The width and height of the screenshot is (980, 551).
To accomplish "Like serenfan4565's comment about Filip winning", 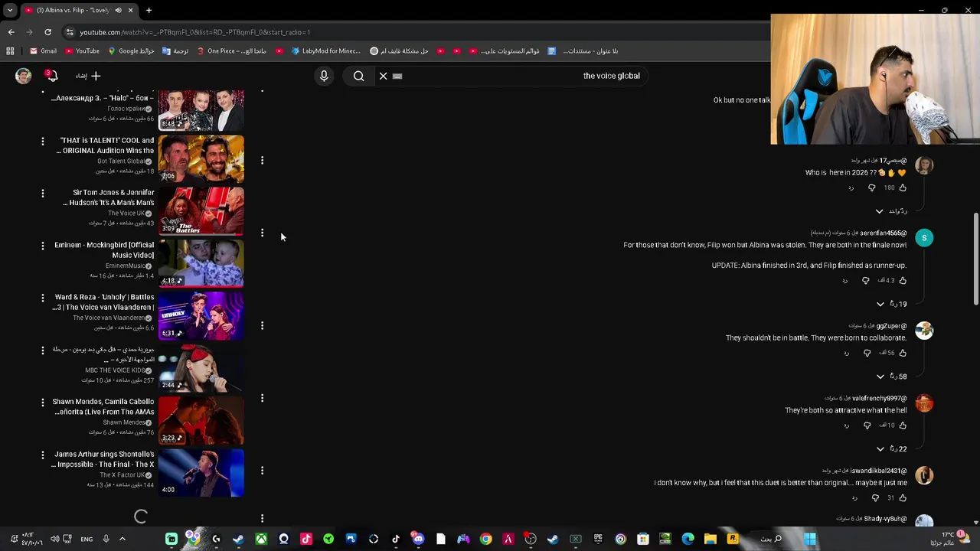I will click(903, 281).
